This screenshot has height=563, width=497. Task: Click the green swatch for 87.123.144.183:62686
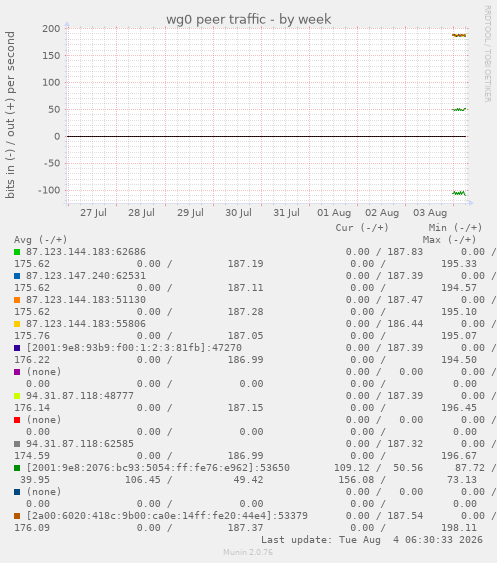click(x=17, y=252)
